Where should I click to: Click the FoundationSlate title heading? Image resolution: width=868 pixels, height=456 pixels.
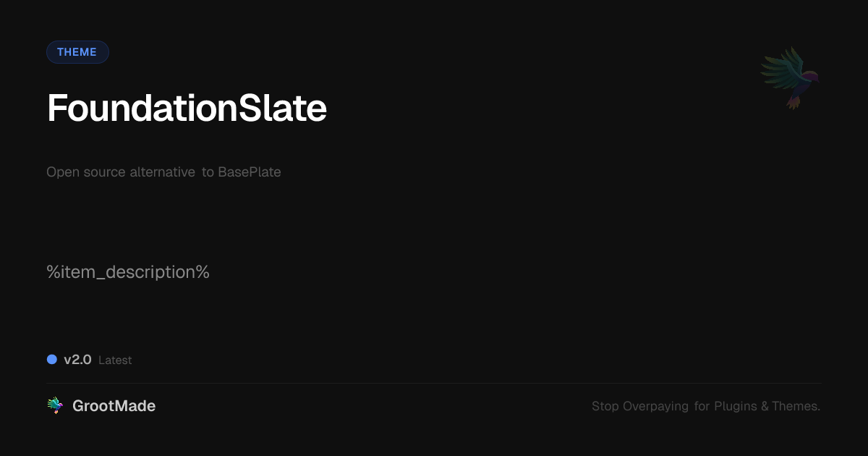coord(187,109)
